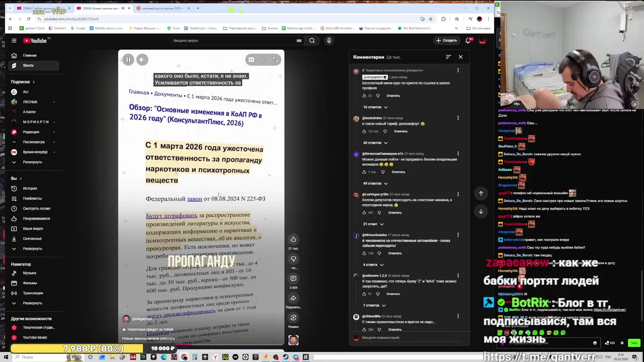The height and width of the screenshot is (362, 644).
Task: Go to the next Short with down arrow
Action: (x=481, y=212)
